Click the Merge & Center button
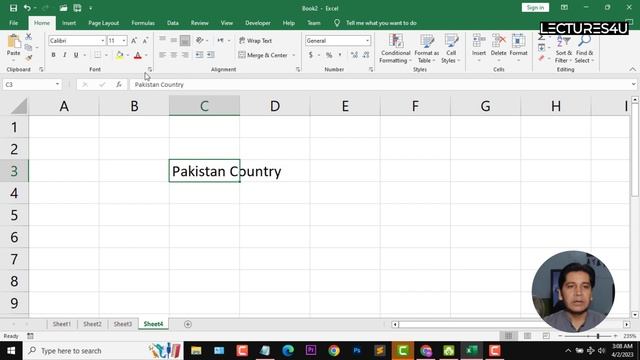This screenshot has width=640, height=360. click(263, 55)
